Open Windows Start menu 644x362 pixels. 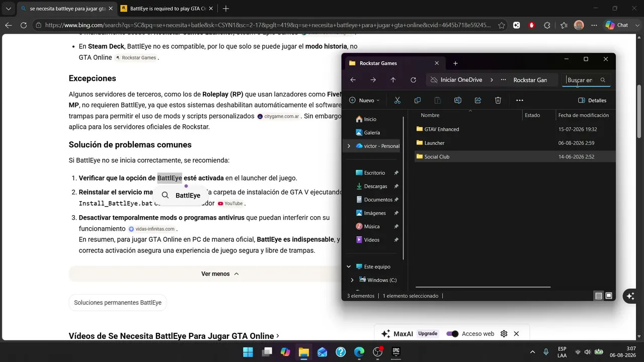[248, 352]
